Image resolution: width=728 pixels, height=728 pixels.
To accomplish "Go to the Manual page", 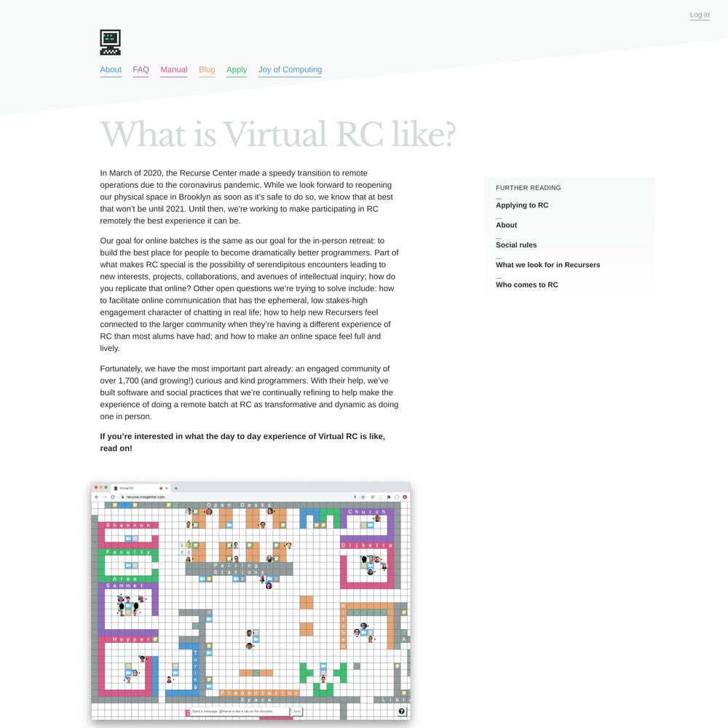I will [174, 70].
